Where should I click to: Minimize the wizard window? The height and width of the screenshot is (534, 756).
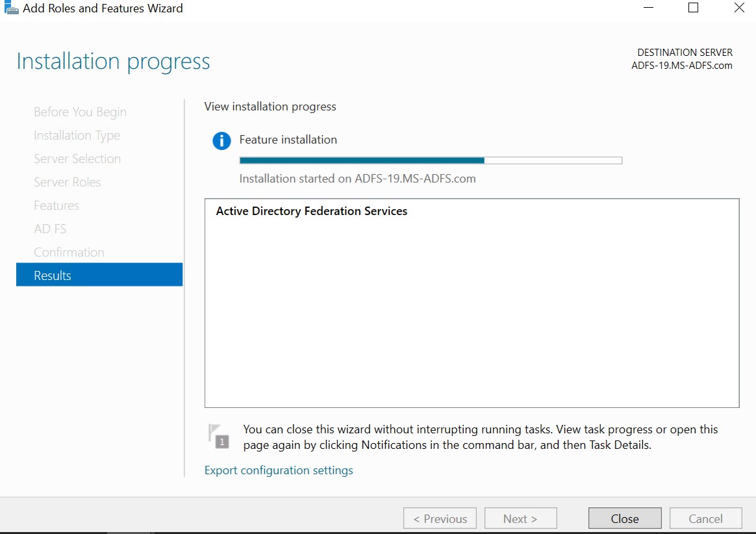tap(648, 8)
